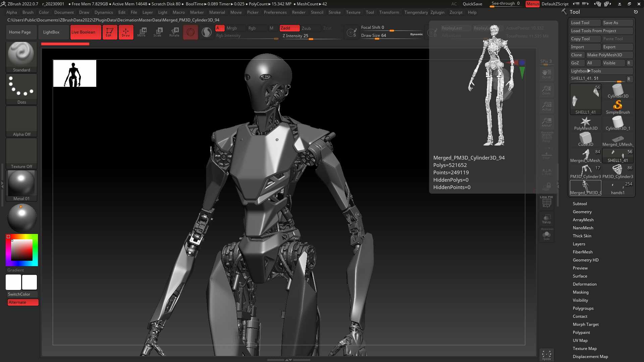
Task: Click the Make PolyMesh3D button
Action: (x=609, y=55)
